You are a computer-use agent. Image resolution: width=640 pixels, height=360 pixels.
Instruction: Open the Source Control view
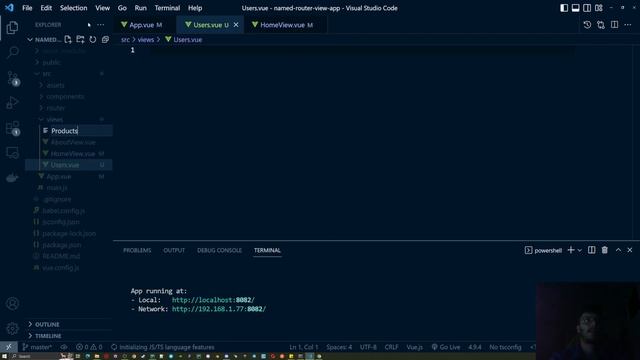[13, 78]
